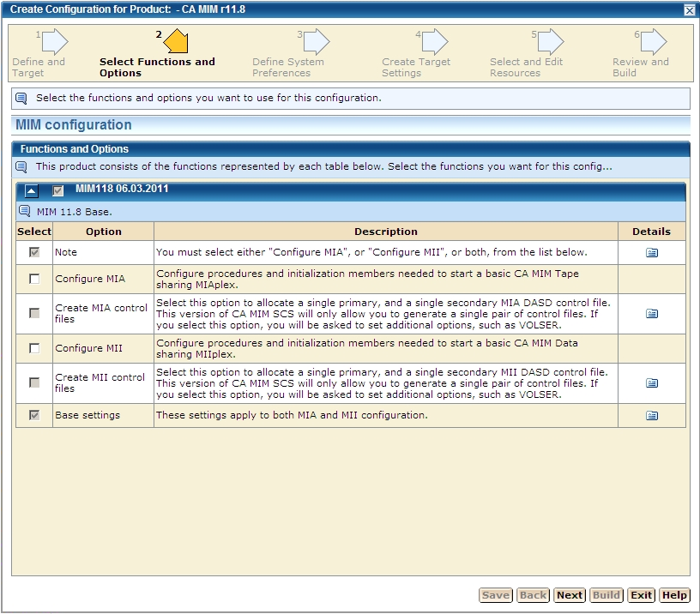This screenshot has width=700, height=614.
Task: Click the Create MIA control files checkbox
Action: [34, 314]
